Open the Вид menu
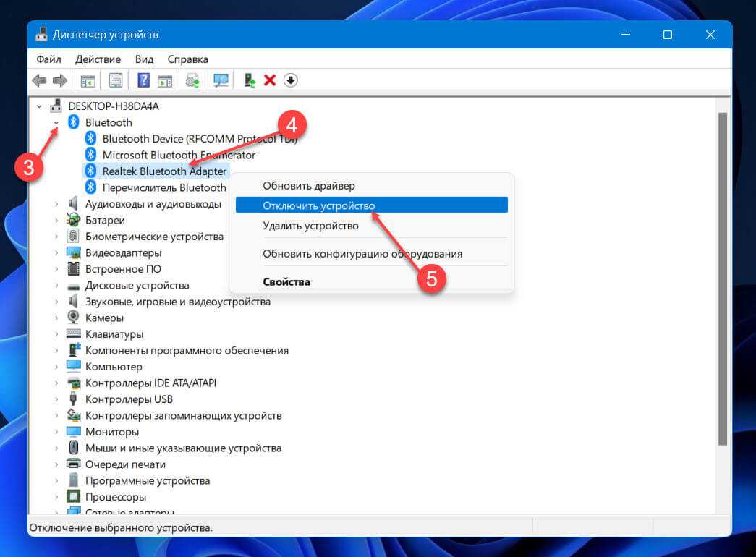The width and height of the screenshot is (756, 557). [x=144, y=59]
